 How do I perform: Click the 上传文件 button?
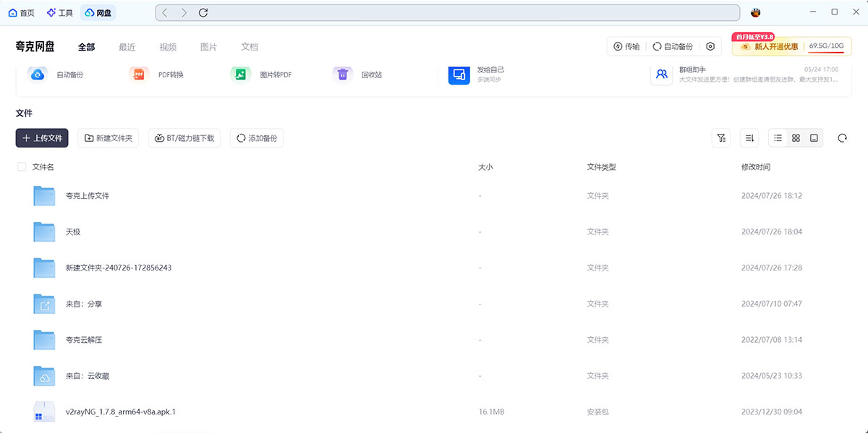[42, 138]
